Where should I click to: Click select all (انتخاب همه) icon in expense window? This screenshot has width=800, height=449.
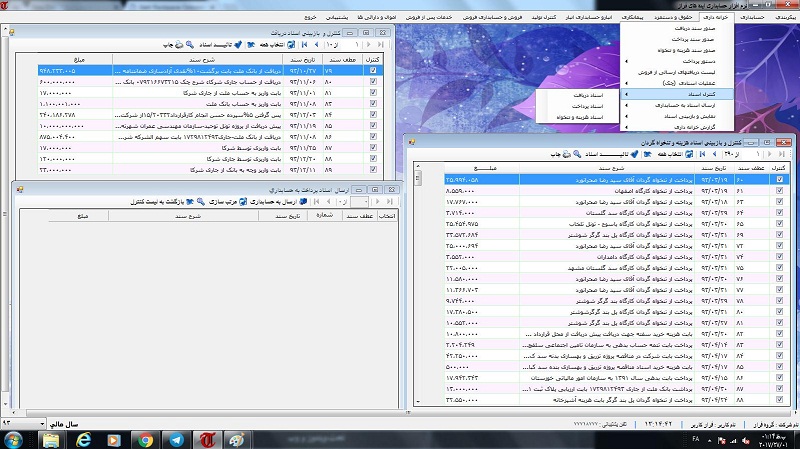click(689, 154)
